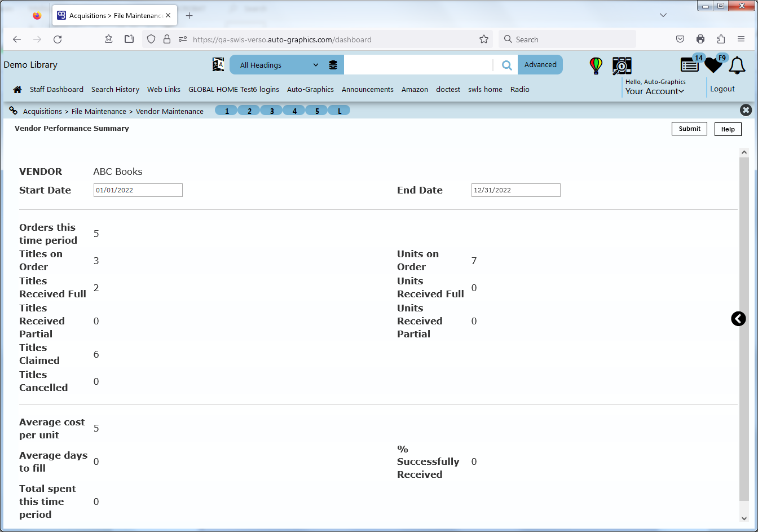Click the language translate icon
The width and height of the screenshot is (758, 532).
[218, 65]
